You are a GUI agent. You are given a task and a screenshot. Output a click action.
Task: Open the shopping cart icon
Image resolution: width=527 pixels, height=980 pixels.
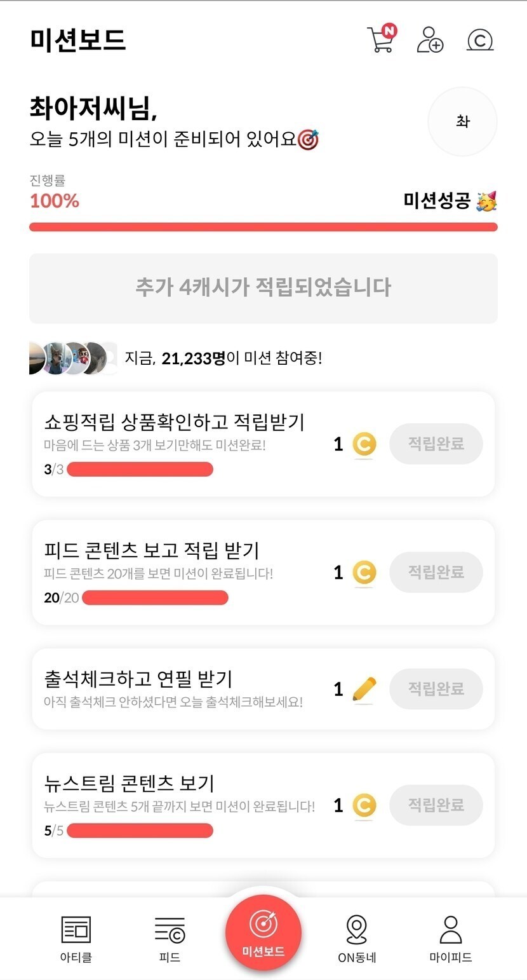pos(380,39)
